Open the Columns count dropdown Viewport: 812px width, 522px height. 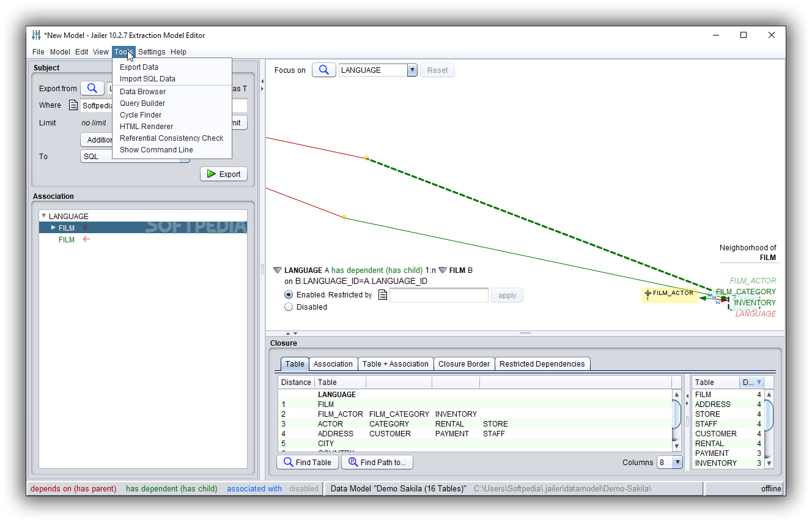(x=677, y=463)
